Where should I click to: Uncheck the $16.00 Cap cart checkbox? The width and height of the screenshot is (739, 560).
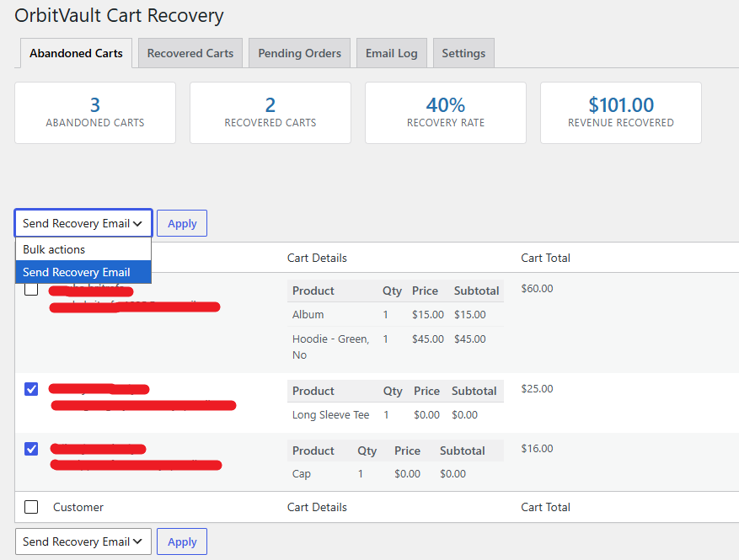click(31, 449)
